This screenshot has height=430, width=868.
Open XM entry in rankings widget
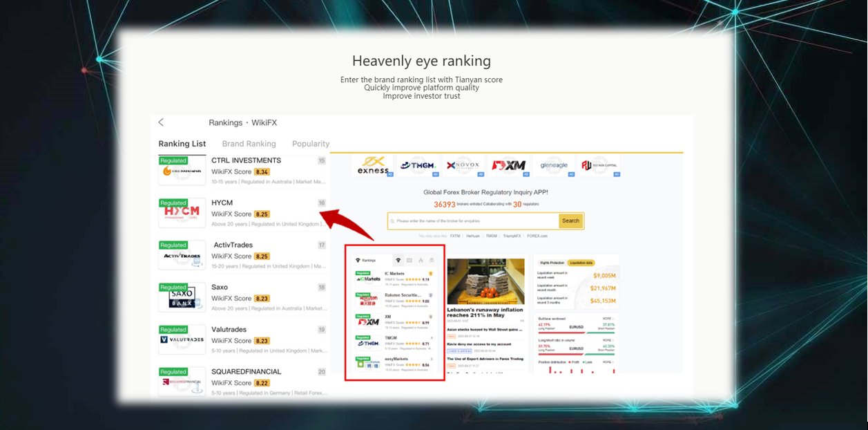(x=394, y=321)
